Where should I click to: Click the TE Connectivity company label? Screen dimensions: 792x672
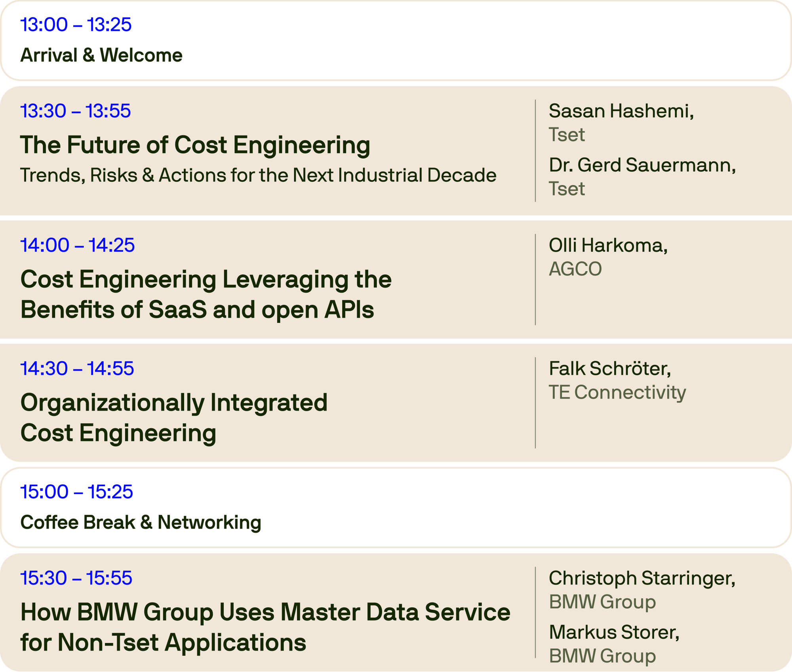click(x=617, y=392)
